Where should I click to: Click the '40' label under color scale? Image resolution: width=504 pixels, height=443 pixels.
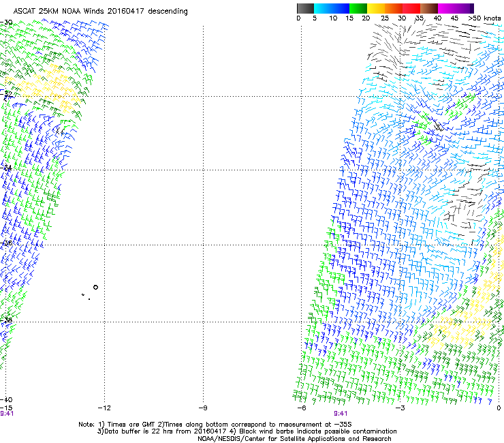coord(437,18)
